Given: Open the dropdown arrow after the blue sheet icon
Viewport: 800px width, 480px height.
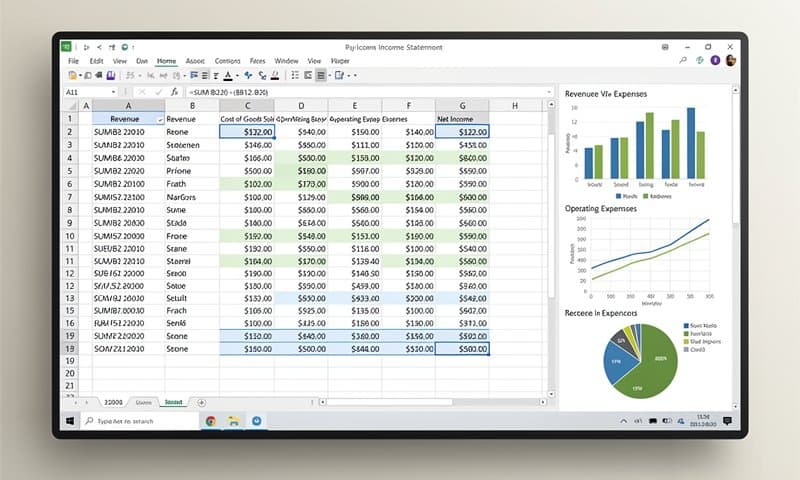Looking at the screenshot, I should [349, 76].
